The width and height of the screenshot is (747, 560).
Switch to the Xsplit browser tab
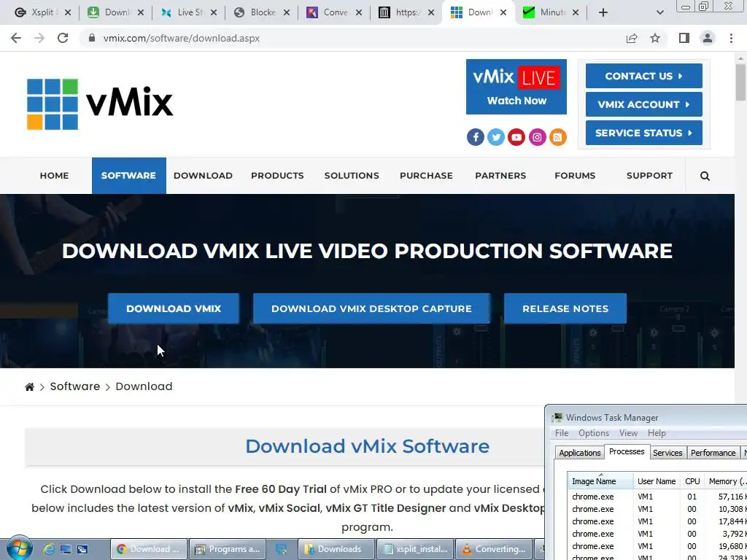(42, 13)
